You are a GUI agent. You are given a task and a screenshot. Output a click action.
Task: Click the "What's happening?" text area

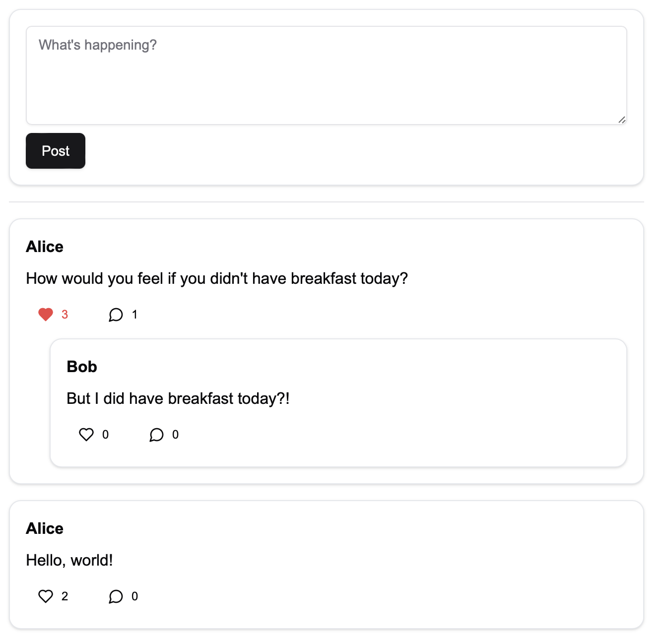pyautogui.click(x=326, y=75)
